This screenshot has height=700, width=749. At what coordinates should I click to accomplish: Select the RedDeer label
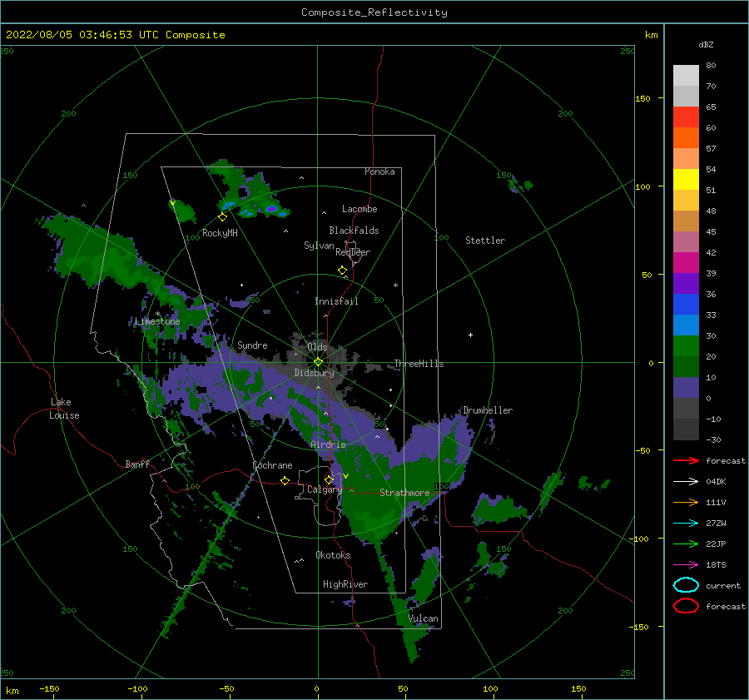[353, 252]
